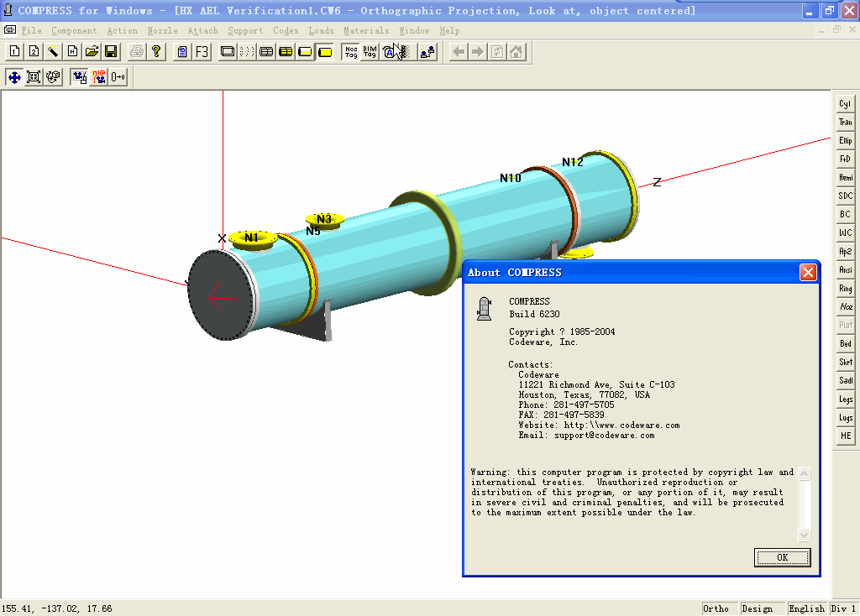Viewport: 860px width, 616px height.
Task: Open the Window menu
Action: 414,31
